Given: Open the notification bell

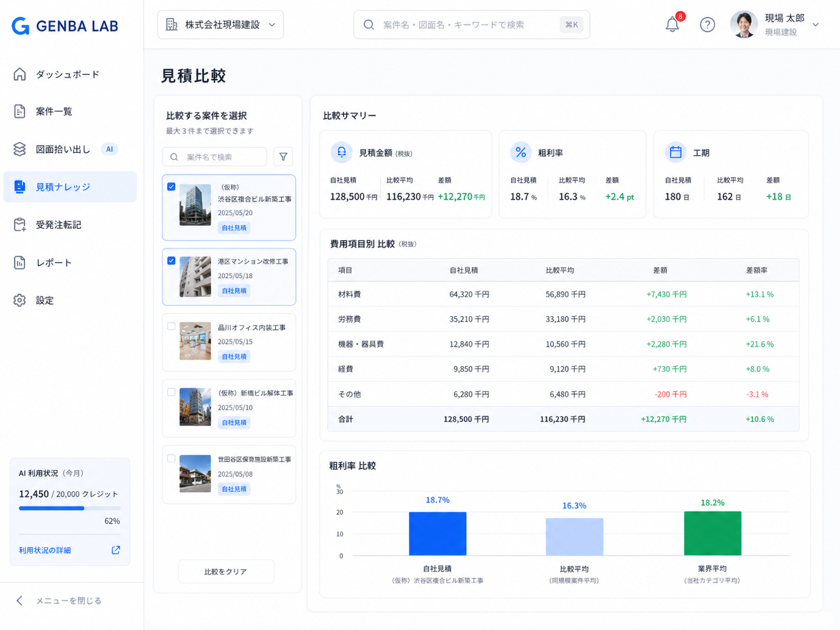Looking at the screenshot, I should click(672, 24).
